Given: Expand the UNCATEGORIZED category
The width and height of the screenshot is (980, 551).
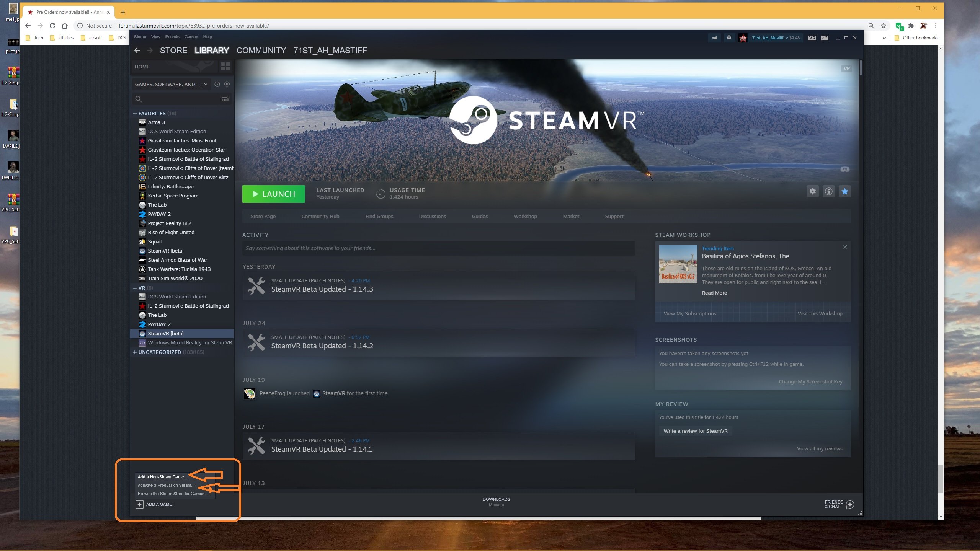Looking at the screenshot, I should click(135, 352).
